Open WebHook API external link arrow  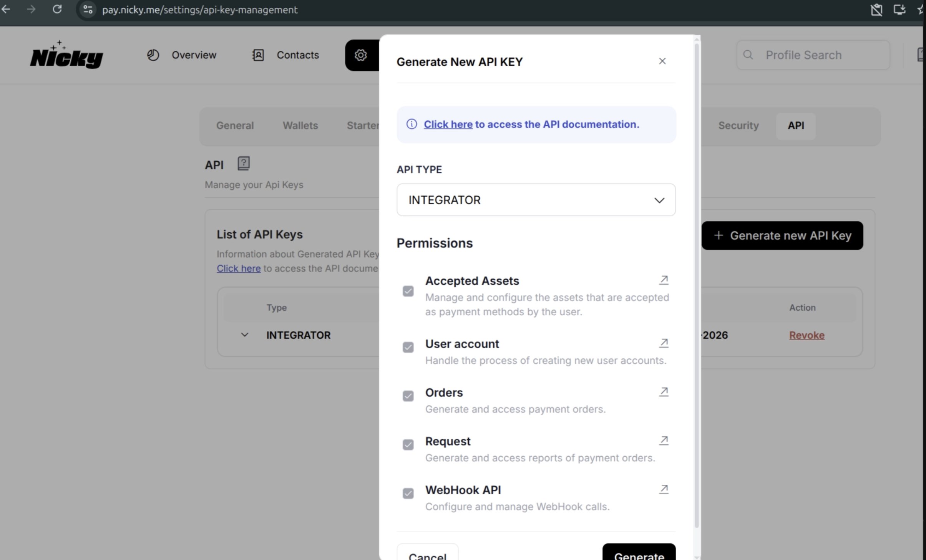click(664, 489)
